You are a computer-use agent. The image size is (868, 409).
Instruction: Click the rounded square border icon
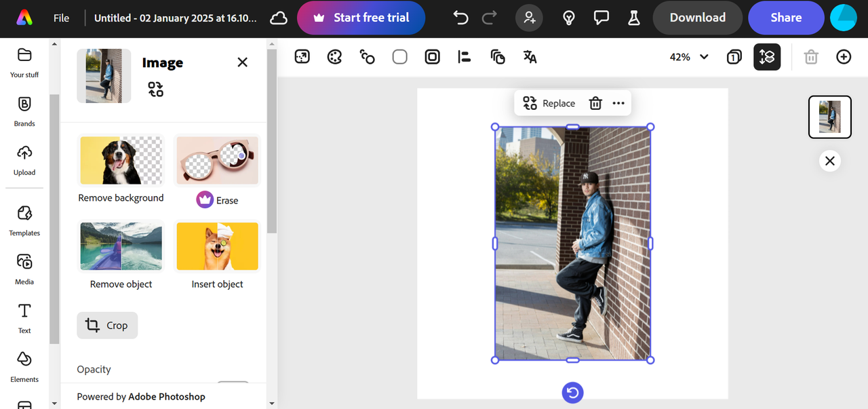click(433, 57)
